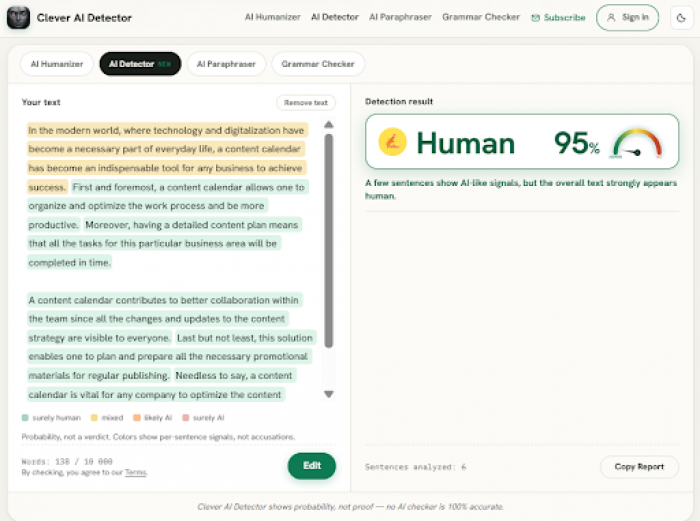Click the text area vertical scrollbar

(x=329, y=241)
